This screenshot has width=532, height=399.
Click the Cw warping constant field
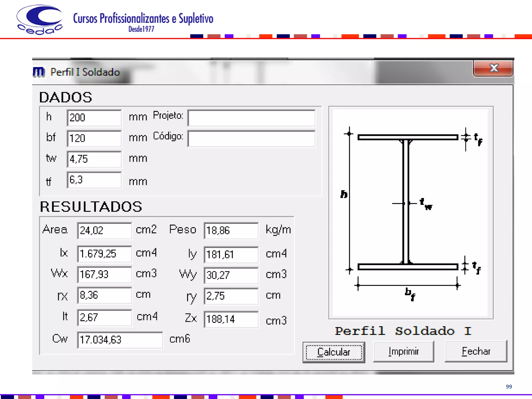pyautogui.click(x=120, y=340)
